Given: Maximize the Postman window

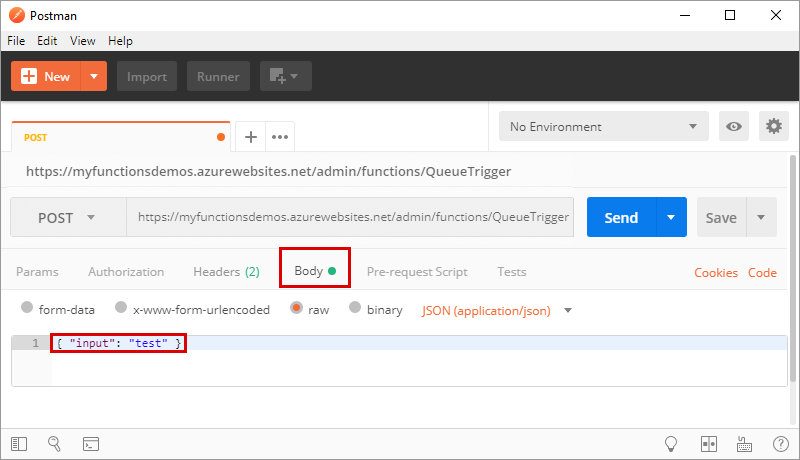Looking at the screenshot, I should coord(730,15).
